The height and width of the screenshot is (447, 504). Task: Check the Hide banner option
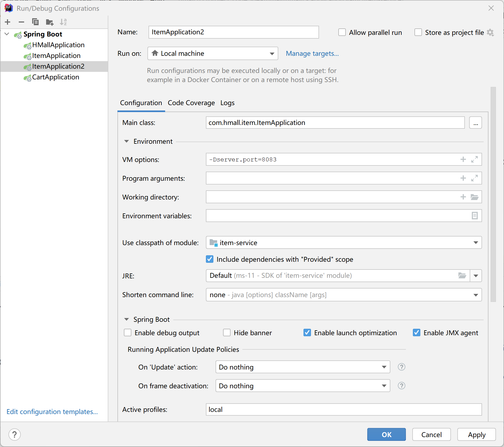click(227, 333)
